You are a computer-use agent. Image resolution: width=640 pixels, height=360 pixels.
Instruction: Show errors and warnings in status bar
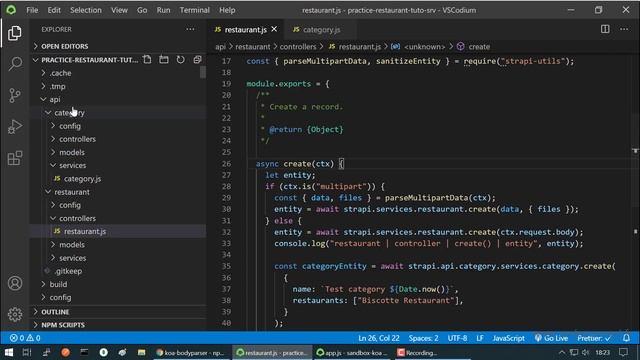click(25, 338)
